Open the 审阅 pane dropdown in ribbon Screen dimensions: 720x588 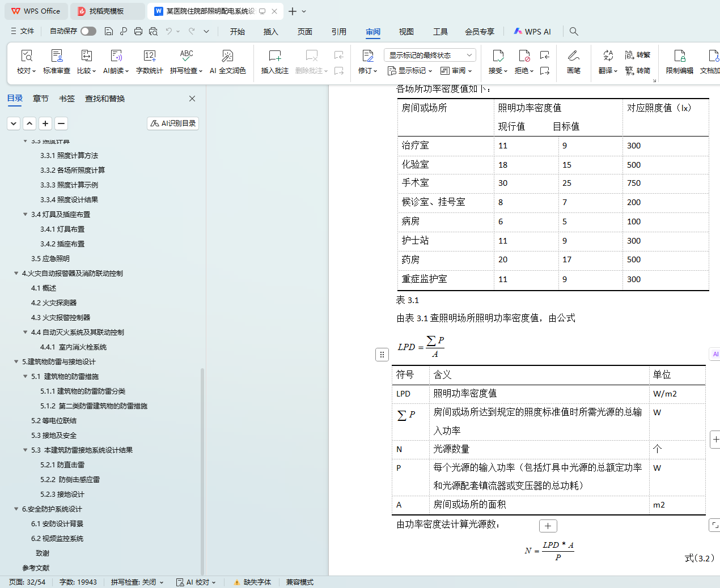(456, 71)
